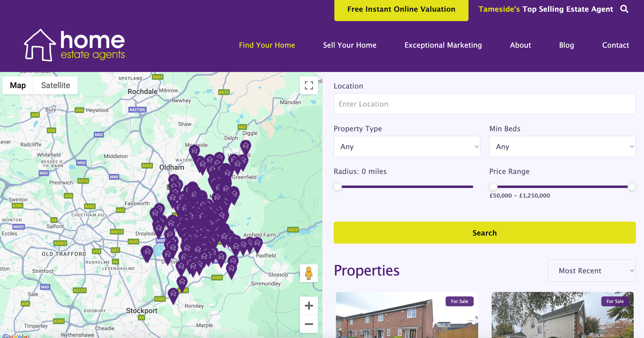Click the search magnifier icon in header
The width and height of the screenshot is (644, 338).
pyautogui.click(x=624, y=9)
